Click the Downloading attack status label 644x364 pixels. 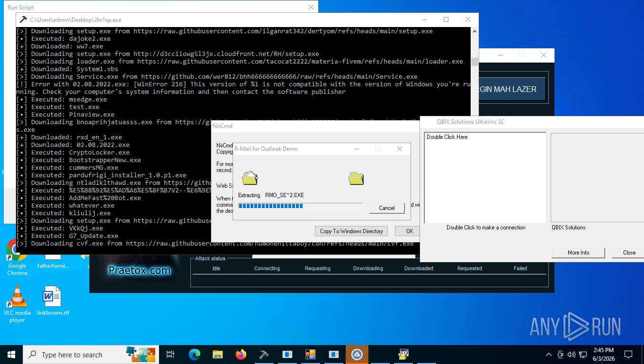pyautogui.click(x=368, y=268)
